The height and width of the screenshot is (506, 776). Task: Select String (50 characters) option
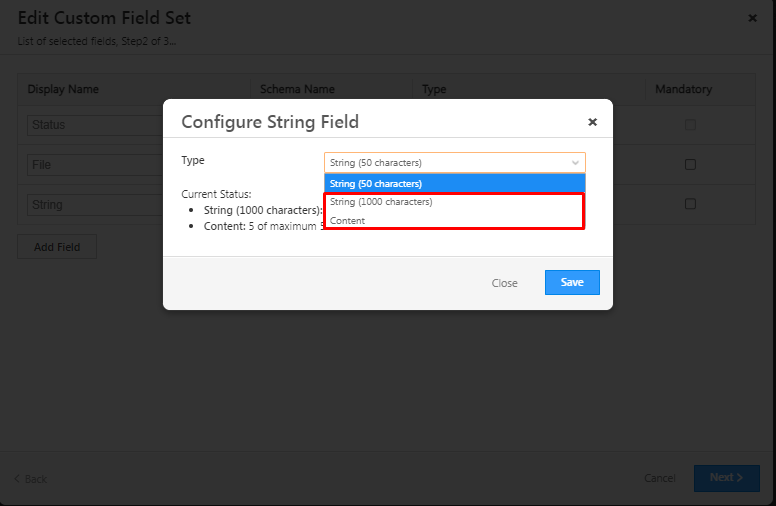[455, 183]
